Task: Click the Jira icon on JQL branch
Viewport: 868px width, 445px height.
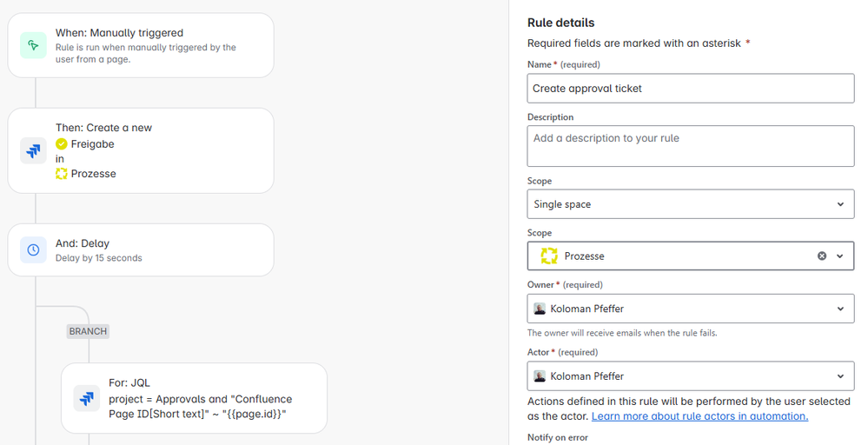Action: pyautogui.click(x=87, y=398)
